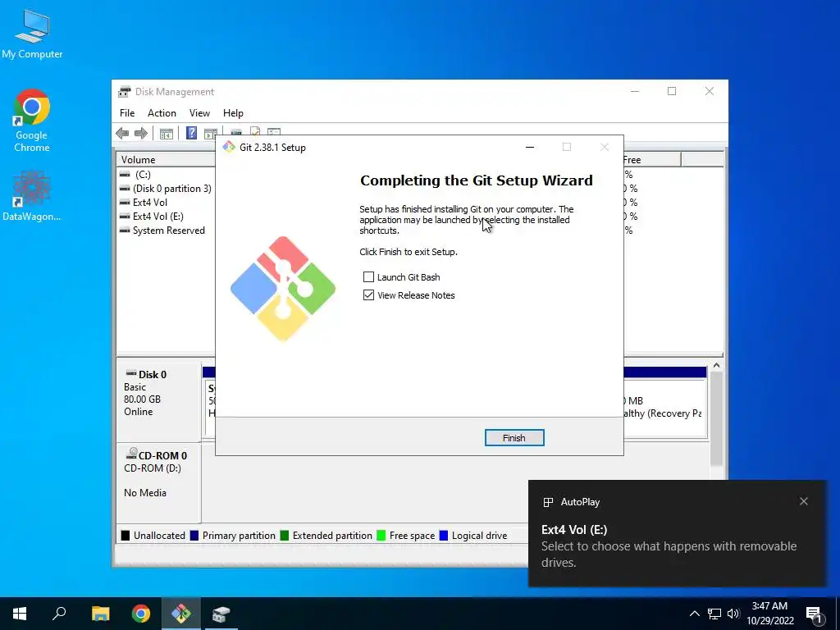
Task: Open Chrome from the taskbar
Action: [141, 614]
